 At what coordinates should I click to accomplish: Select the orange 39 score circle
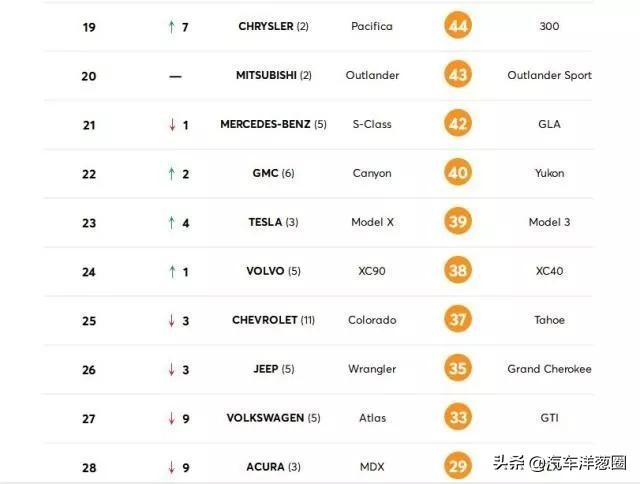[x=458, y=222]
